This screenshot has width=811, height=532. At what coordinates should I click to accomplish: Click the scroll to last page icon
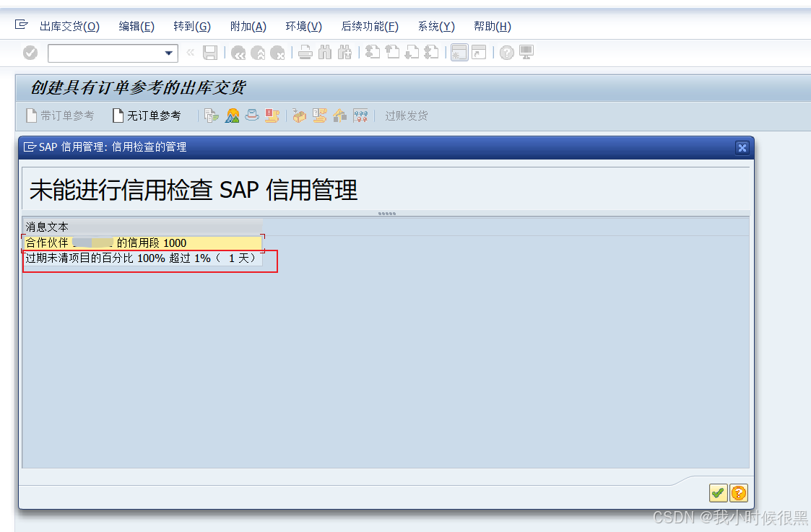(x=430, y=52)
